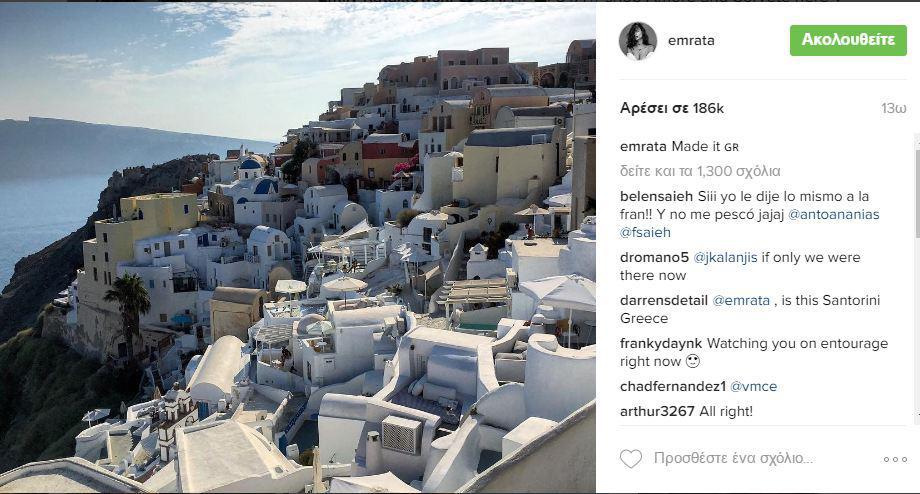Click the heart like icon

(631, 459)
